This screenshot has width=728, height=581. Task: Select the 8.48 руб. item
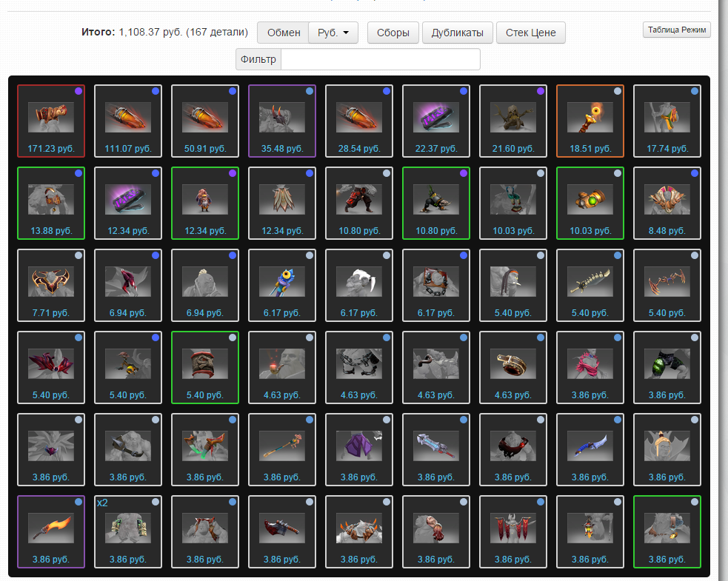coord(667,203)
